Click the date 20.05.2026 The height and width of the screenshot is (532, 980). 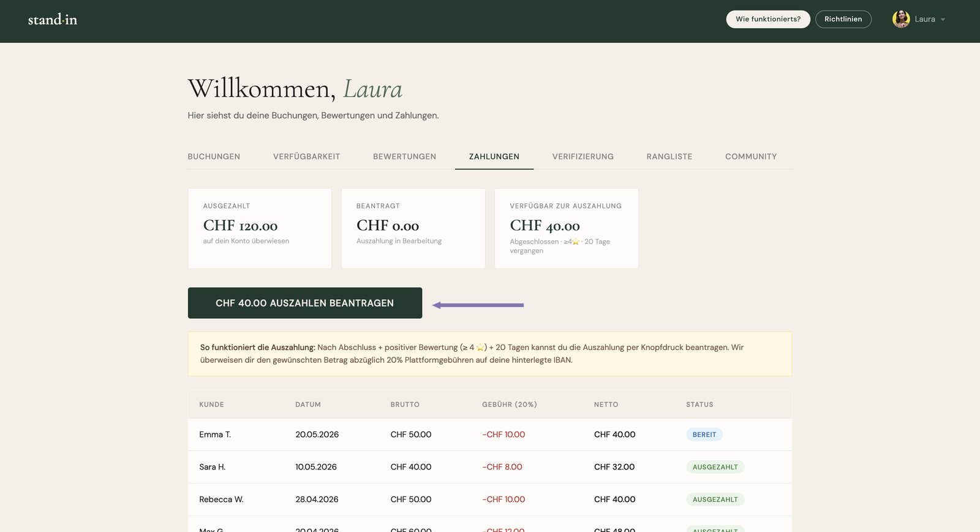click(x=317, y=435)
